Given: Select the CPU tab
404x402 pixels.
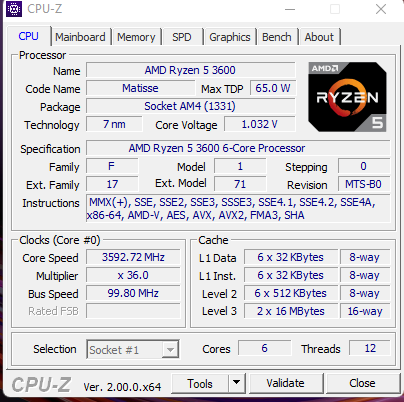Looking at the screenshot, I should tap(28, 36).
